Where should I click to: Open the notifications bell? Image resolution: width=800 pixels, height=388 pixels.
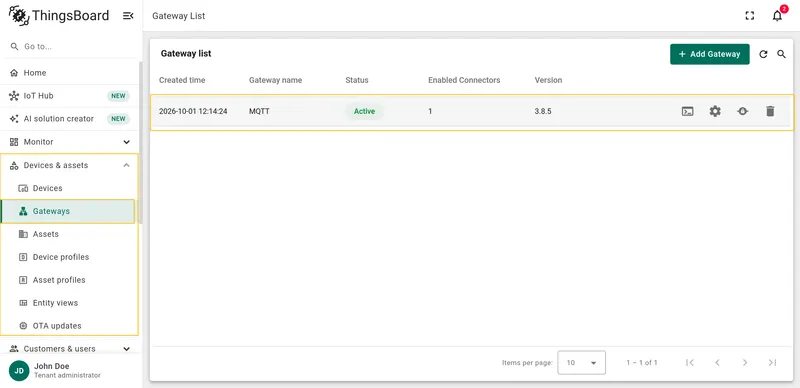777,16
